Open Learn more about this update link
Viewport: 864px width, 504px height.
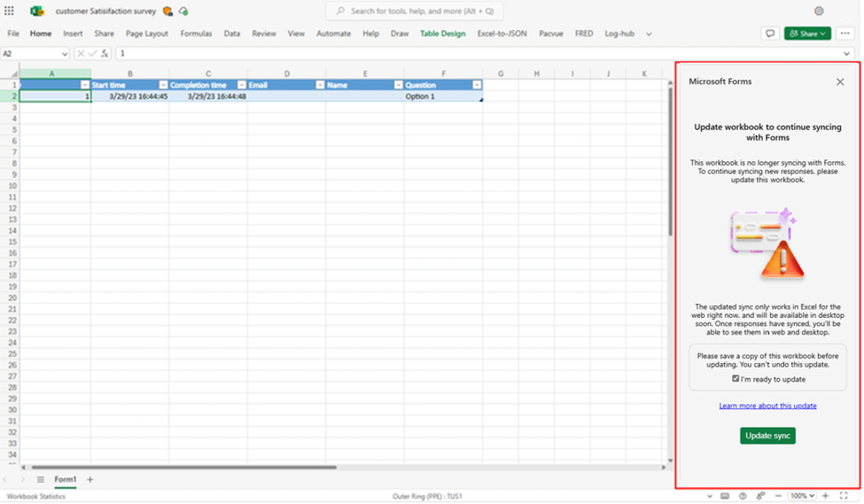767,406
